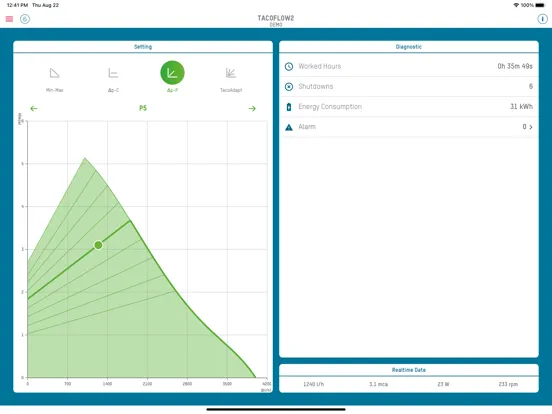Click the 2100 x-axis tick label

pyautogui.click(x=147, y=384)
